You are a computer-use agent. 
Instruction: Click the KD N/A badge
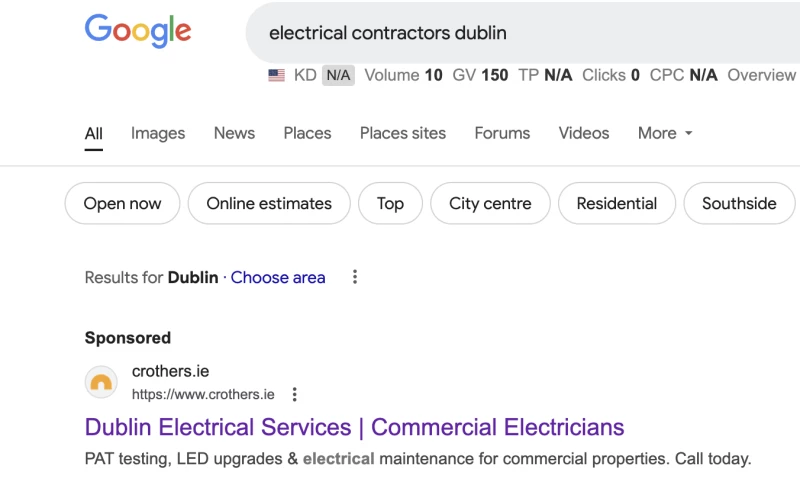[338, 75]
